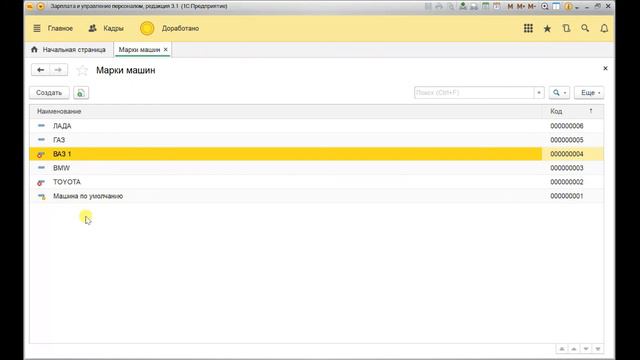The image size is (640, 360).
Task: Select the BMW row
Action: click(316, 168)
